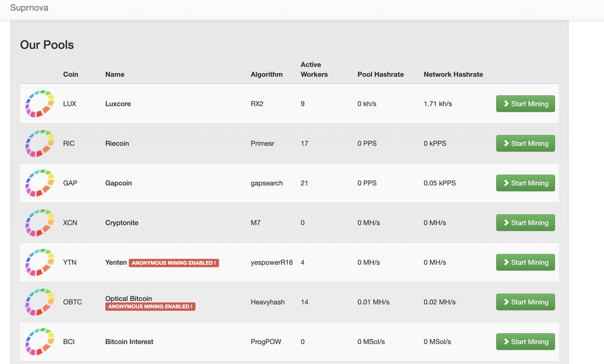
Task: Click the M7 algorithm cell
Action: coord(255,222)
